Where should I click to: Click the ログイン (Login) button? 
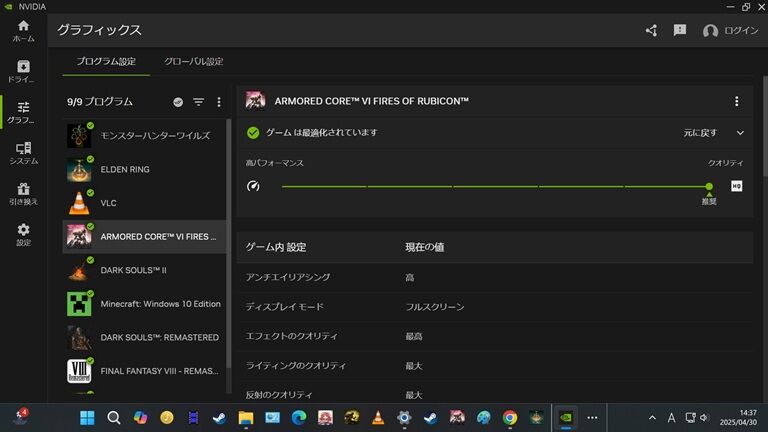[730, 31]
